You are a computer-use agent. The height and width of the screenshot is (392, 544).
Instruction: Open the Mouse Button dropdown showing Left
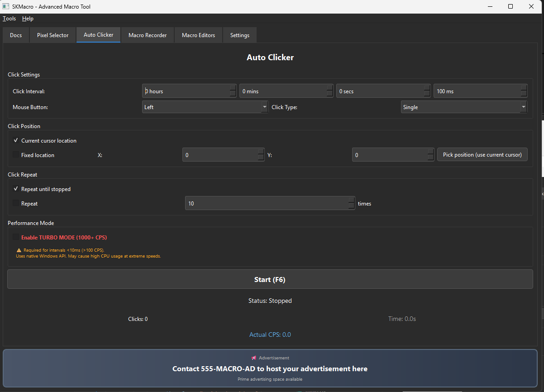click(205, 107)
